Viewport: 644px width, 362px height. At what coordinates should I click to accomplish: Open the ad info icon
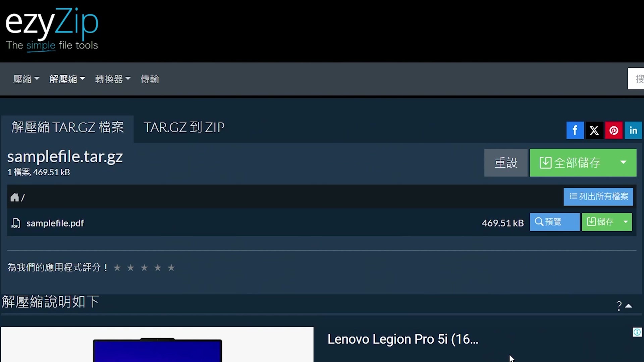pyautogui.click(x=637, y=332)
